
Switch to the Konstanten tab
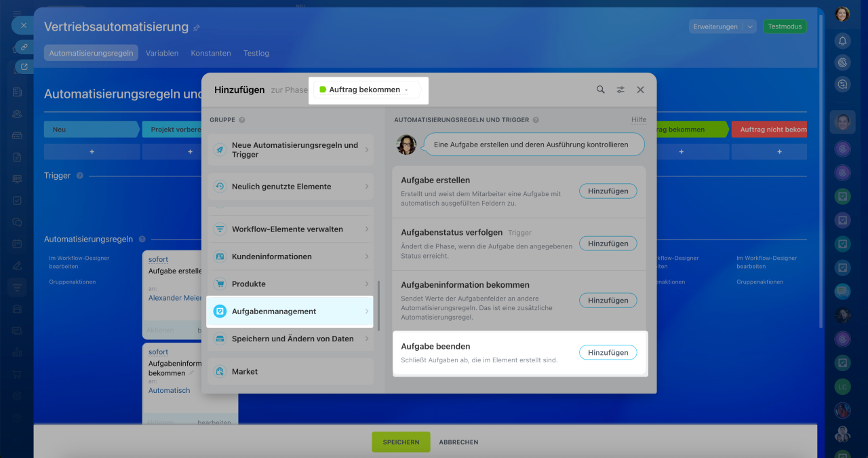point(211,53)
